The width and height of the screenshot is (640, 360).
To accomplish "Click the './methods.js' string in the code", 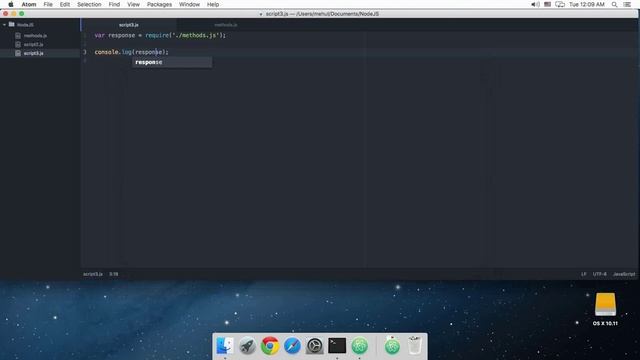I will coord(196,36).
